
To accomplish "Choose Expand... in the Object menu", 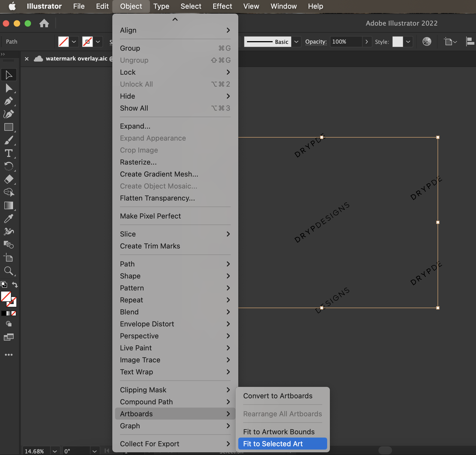I will (175, 126).
